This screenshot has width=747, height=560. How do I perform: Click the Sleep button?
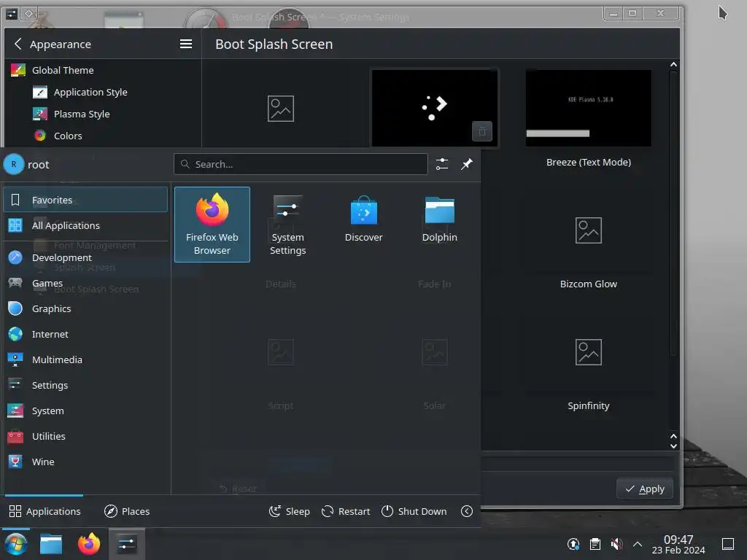click(x=289, y=511)
